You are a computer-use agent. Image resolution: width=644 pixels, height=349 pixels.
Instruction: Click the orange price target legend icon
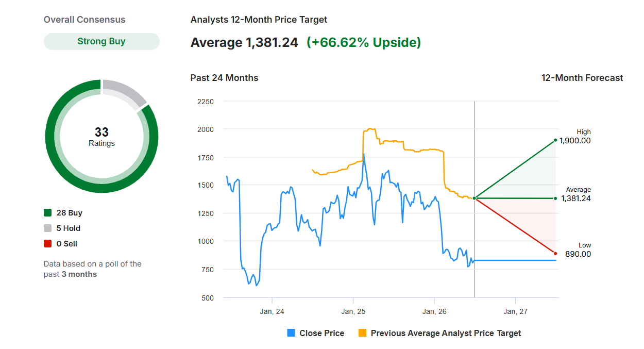pos(362,333)
